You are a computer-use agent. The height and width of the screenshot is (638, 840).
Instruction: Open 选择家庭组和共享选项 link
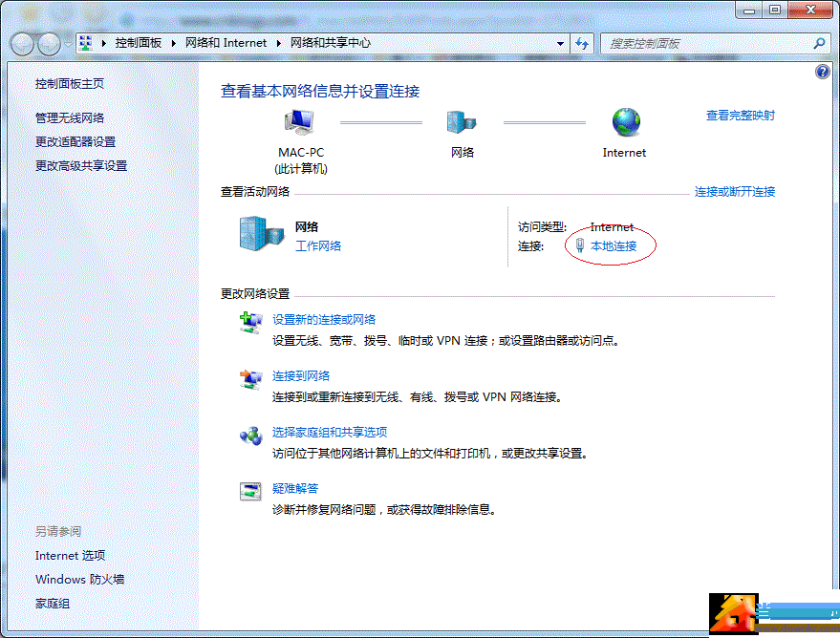pos(330,432)
